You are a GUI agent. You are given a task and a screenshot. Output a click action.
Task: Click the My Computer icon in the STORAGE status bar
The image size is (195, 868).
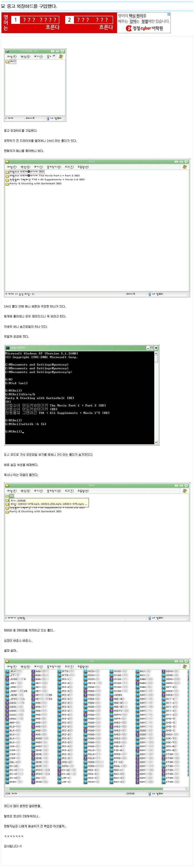[47, 118]
